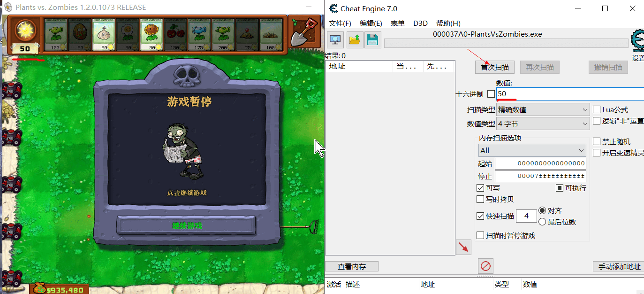
Task: Click the red arrow add-address icon
Action: (x=463, y=248)
